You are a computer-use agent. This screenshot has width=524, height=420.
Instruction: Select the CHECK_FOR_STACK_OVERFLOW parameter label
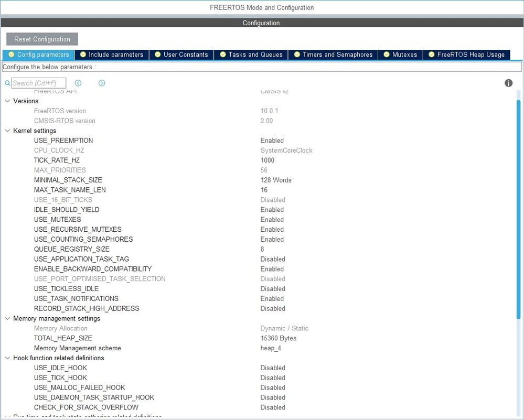(x=86, y=407)
